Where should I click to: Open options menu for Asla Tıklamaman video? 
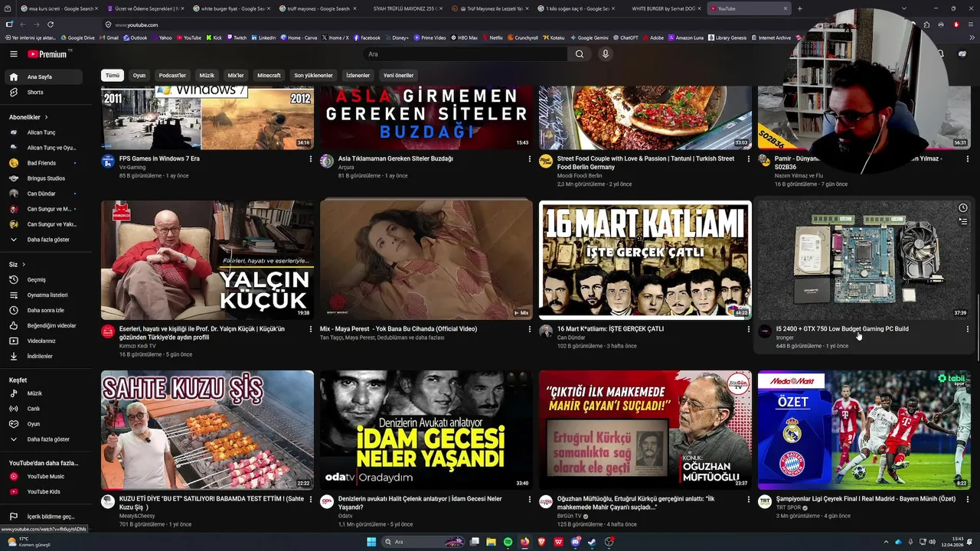coord(529,159)
